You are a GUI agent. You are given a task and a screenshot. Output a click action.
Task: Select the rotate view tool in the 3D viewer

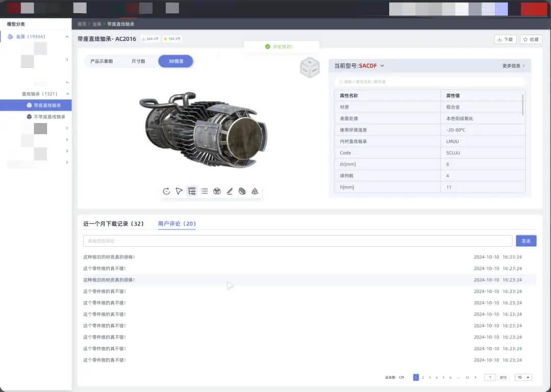click(x=166, y=191)
